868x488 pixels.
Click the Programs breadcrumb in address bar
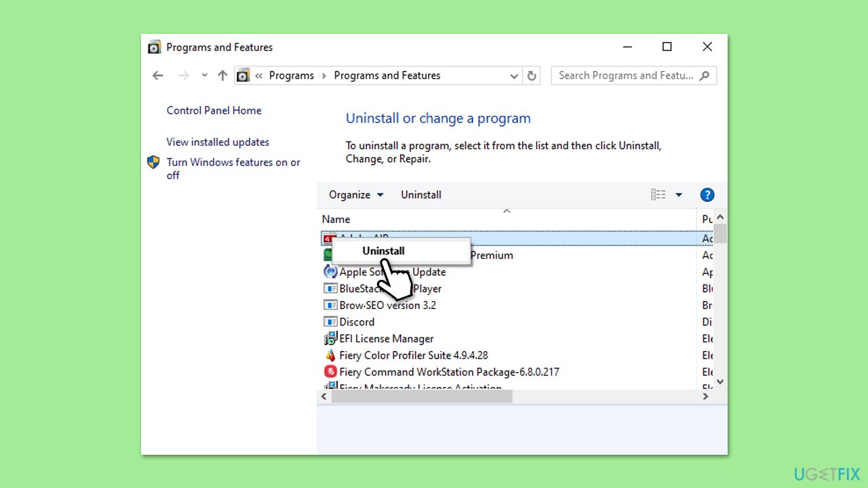[x=292, y=75]
